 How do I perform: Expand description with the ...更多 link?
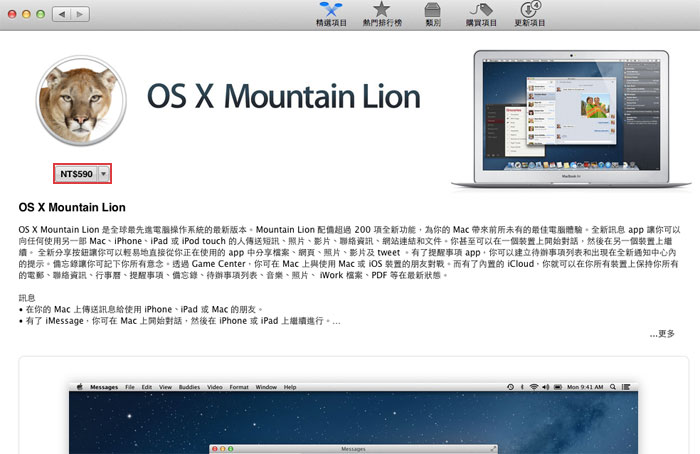[x=662, y=333]
